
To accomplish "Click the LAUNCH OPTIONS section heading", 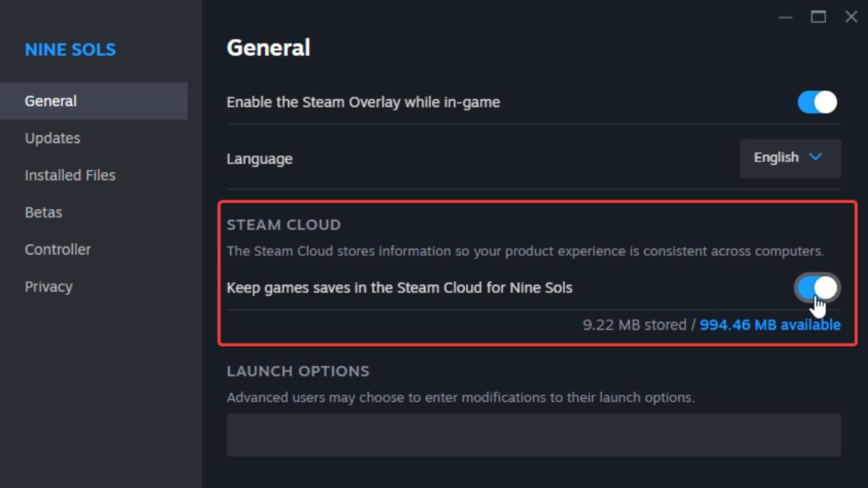I will tap(298, 371).
